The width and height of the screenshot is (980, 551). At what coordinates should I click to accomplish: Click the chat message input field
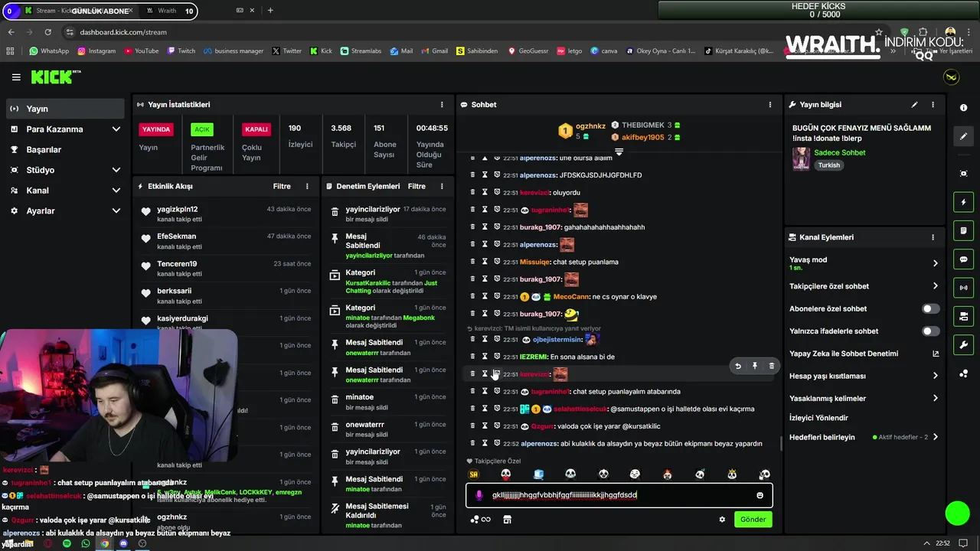pos(619,495)
